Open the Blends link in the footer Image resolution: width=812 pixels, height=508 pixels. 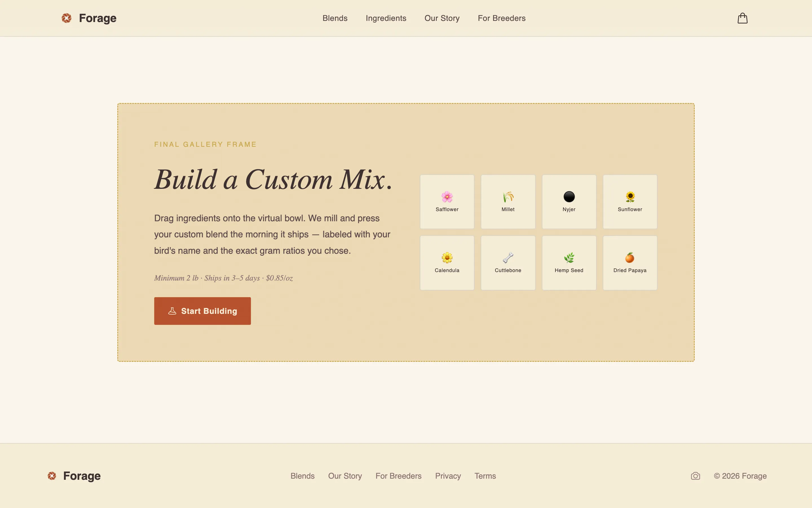tap(302, 476)
